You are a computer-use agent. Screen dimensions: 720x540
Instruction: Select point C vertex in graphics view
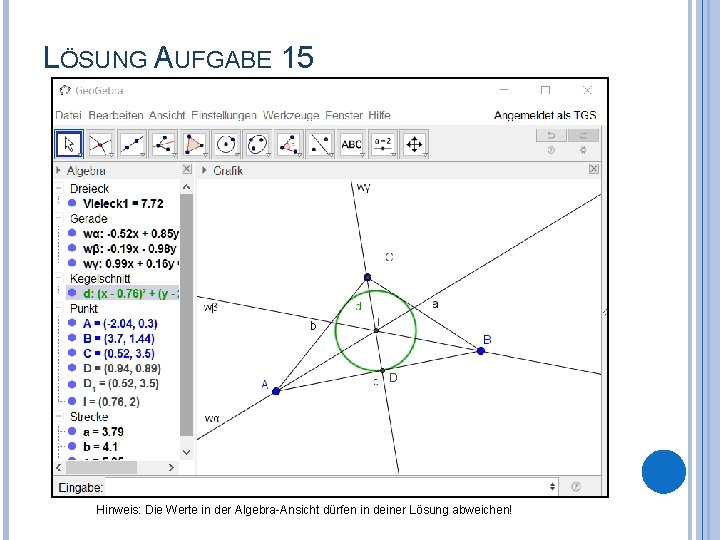point(367,277)
